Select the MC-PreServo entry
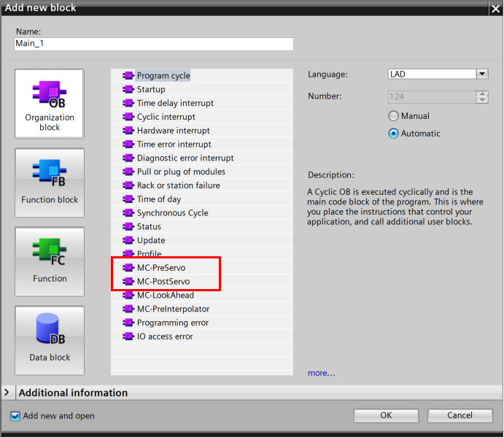504x438 pixels. pos(202,268)
